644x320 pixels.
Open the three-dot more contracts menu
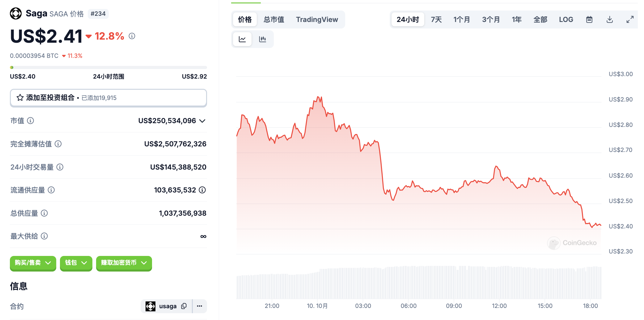pos(200,306)
